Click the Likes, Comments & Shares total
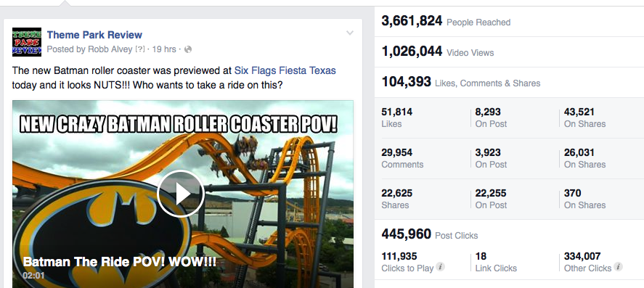This screenshot has width=644, height=288. (461, 83)
